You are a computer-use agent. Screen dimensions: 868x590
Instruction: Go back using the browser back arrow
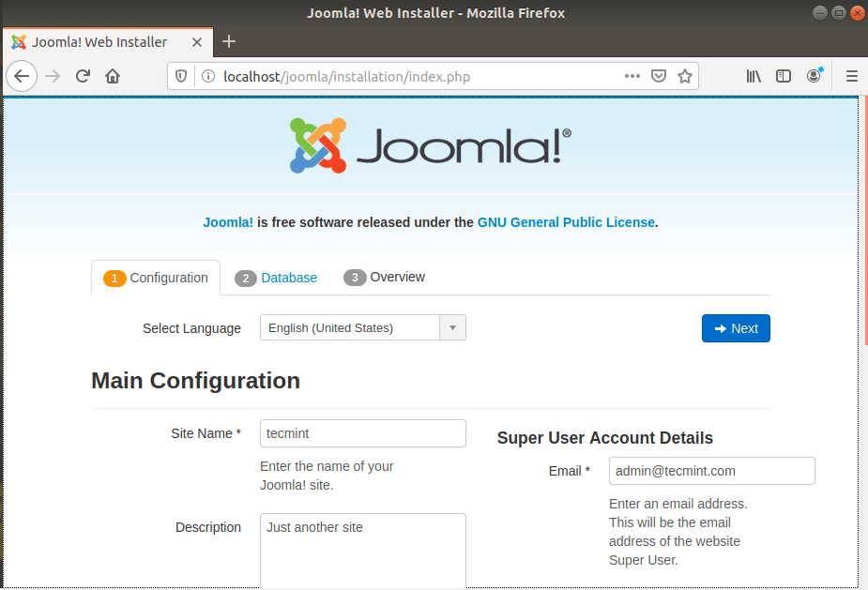click(22, 76)
